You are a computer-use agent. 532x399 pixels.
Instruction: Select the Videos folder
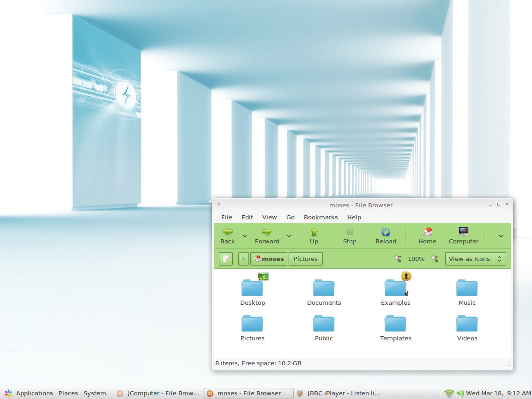tap(467, 328)
